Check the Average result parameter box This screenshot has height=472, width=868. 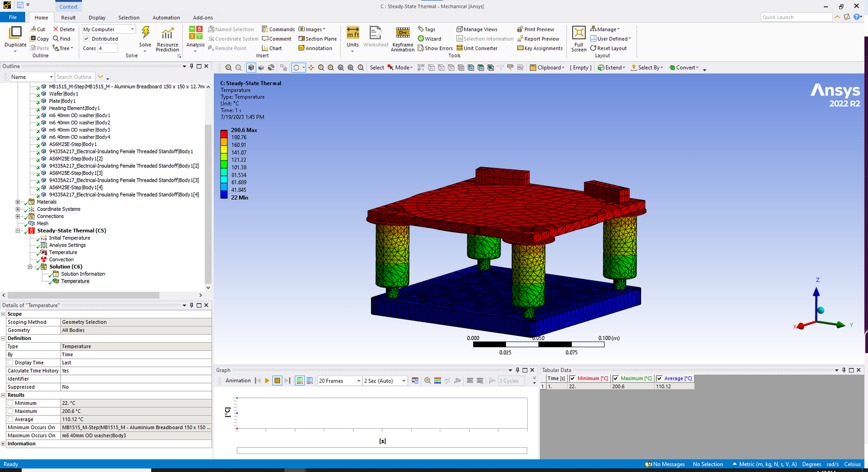click(x=10, y=420)
